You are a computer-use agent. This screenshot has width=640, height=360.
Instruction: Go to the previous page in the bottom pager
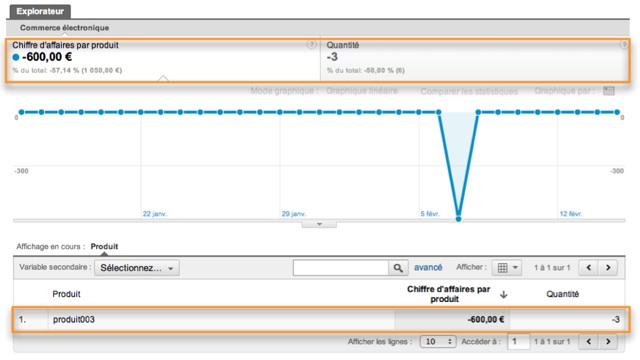tap(589, 342)
